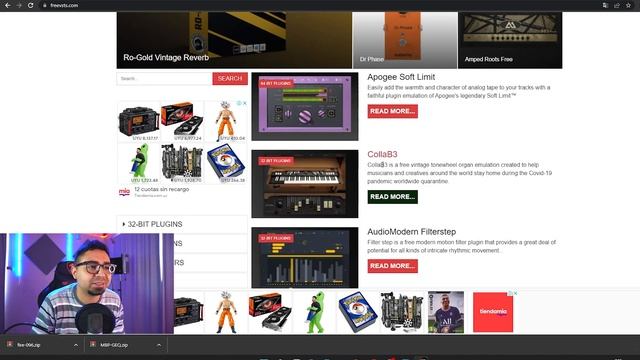
Task: Click the Goku figure in bottom banner ad
Action: [227, 312]
